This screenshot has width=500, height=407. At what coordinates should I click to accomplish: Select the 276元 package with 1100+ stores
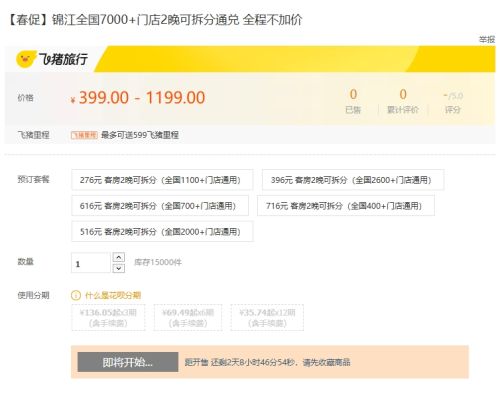click(162, 180)
